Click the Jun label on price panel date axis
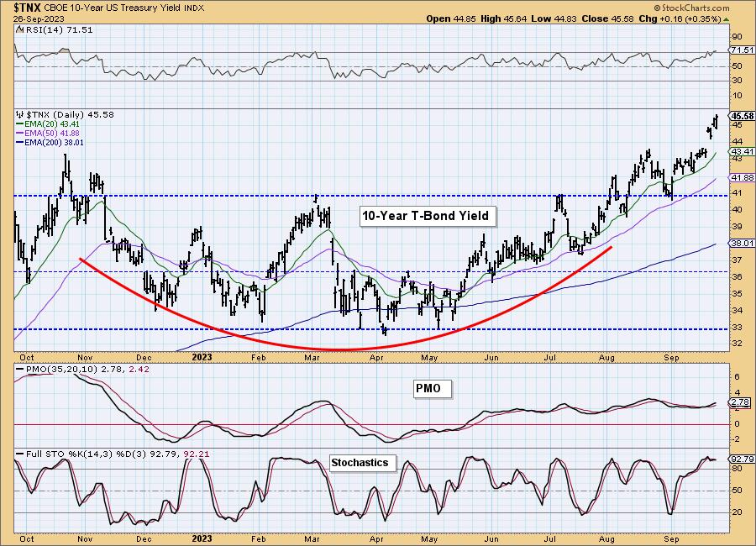 (x=491, y=357)
